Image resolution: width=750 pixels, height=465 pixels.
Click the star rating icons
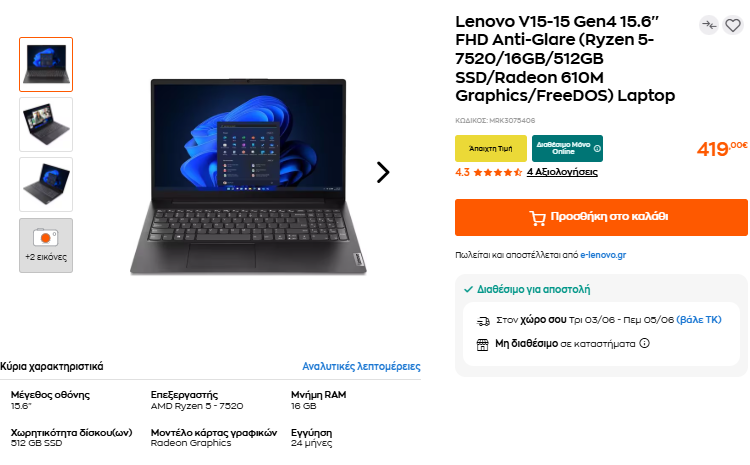[x=497, y=172]
